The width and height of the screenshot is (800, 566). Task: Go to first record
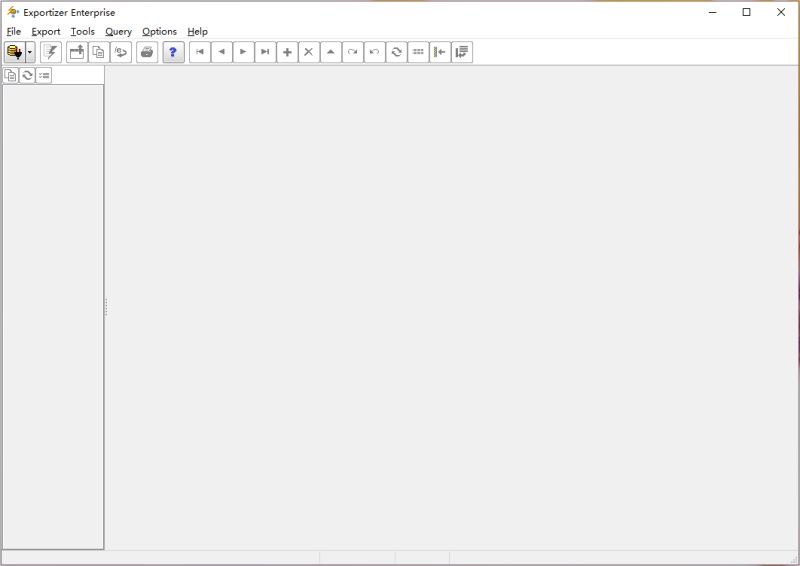(200, 52)
